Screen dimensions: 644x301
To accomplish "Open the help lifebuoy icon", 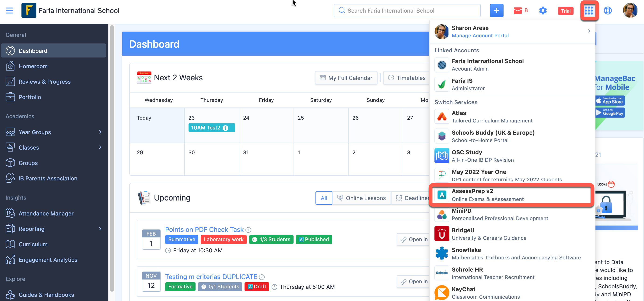I will coord(608,11).
